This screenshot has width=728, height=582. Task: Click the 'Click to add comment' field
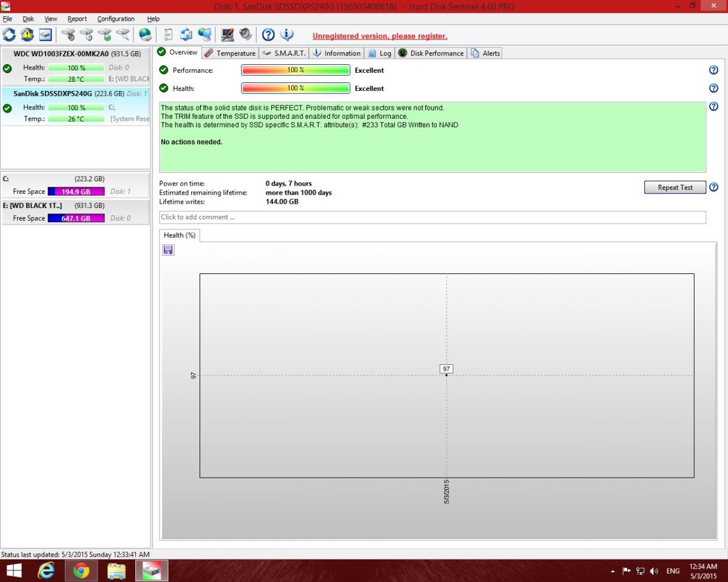433,217
